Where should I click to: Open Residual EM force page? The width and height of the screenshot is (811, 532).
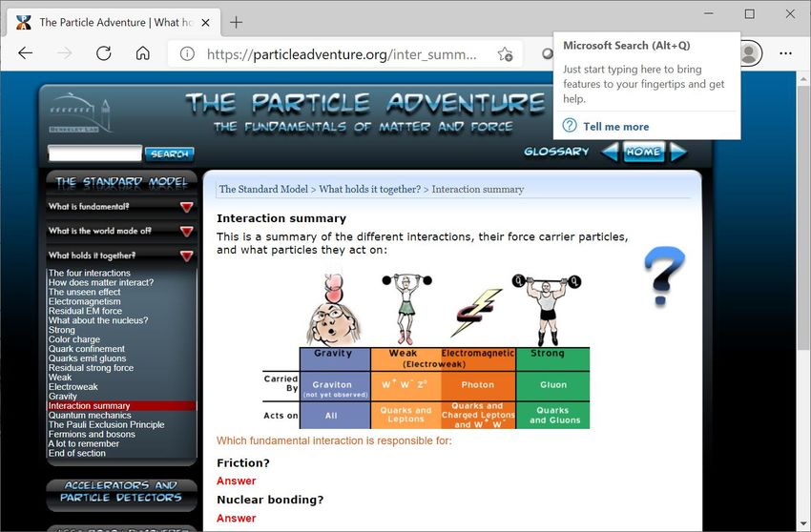click(x=85, y=311)
